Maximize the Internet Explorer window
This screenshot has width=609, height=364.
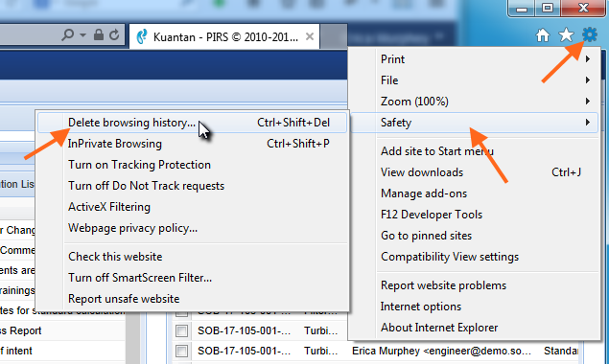coord(548,9)
